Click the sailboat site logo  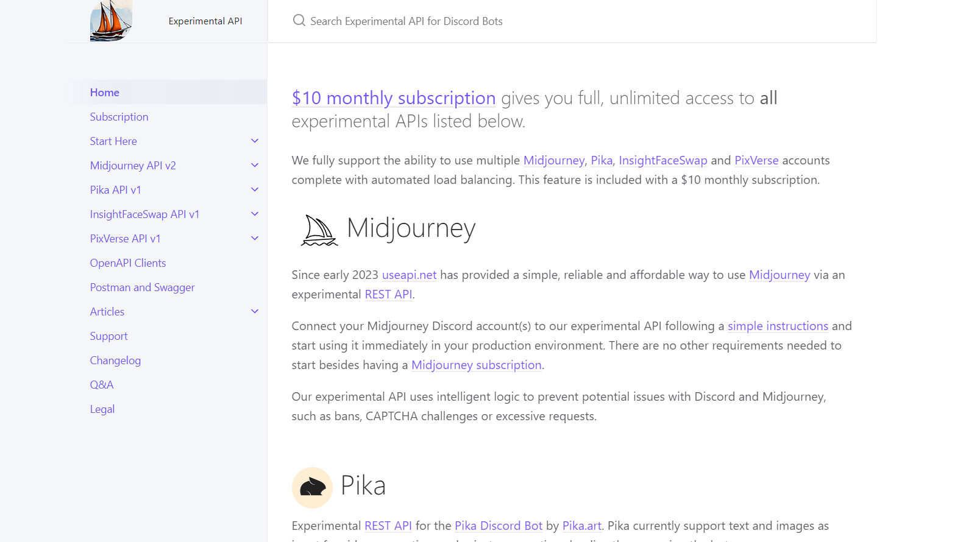pos(111,21)
